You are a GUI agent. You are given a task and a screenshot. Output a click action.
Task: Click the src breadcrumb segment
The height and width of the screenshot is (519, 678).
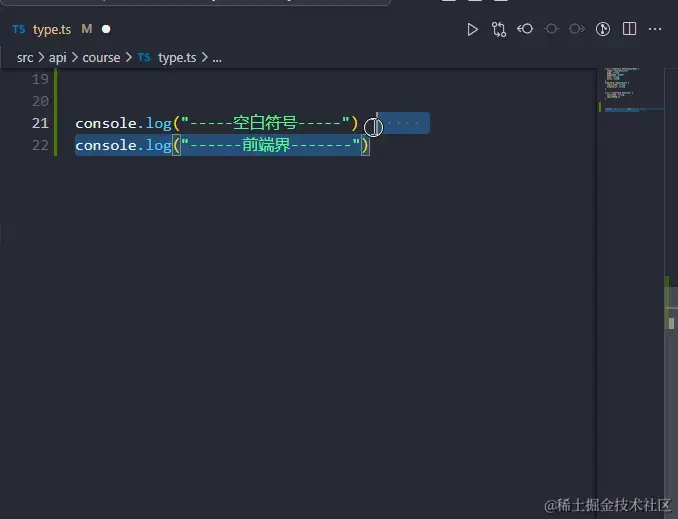click(25, 58)
